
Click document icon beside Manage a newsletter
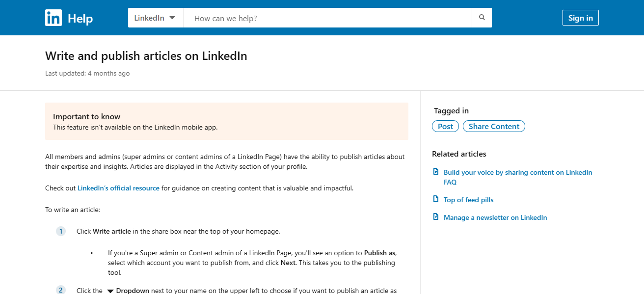435,216
